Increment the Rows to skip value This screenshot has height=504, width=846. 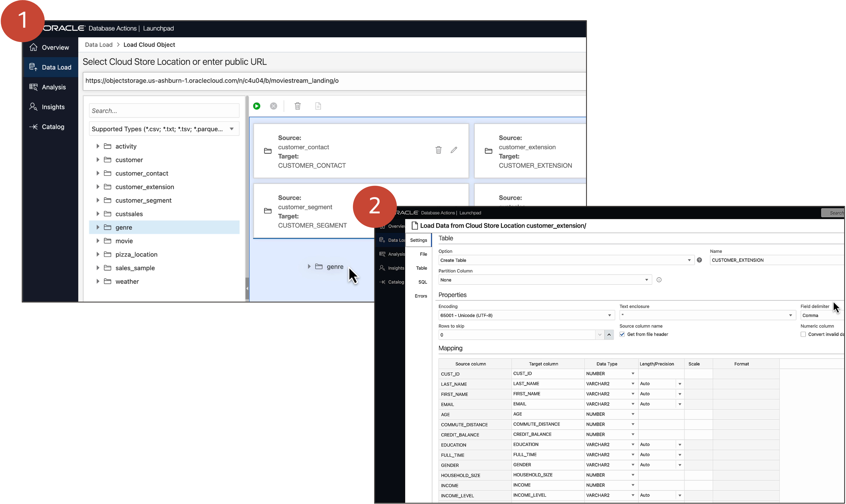(x=609, y=335)
